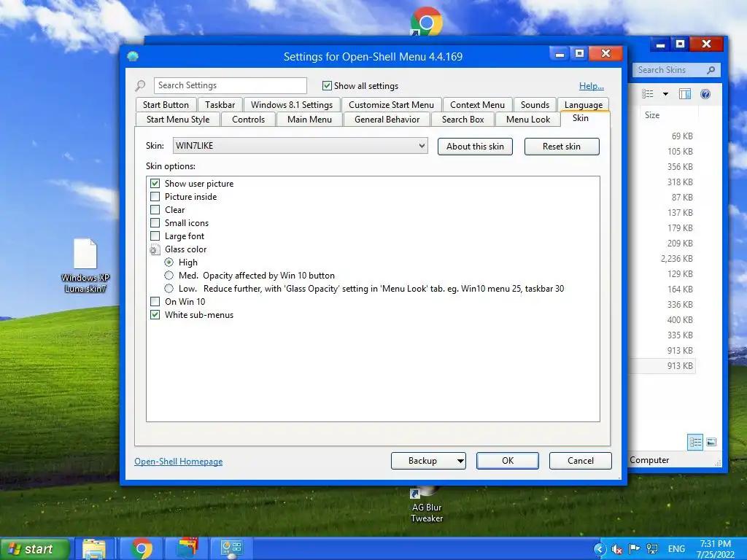Open General Behavior tab
The height and width of the screenshot is (560, 747).
click(x=387, y=120)
